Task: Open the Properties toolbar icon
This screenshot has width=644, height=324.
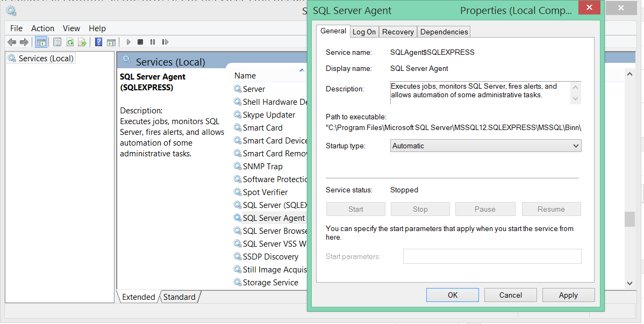Action: click(x=57, y=42)
